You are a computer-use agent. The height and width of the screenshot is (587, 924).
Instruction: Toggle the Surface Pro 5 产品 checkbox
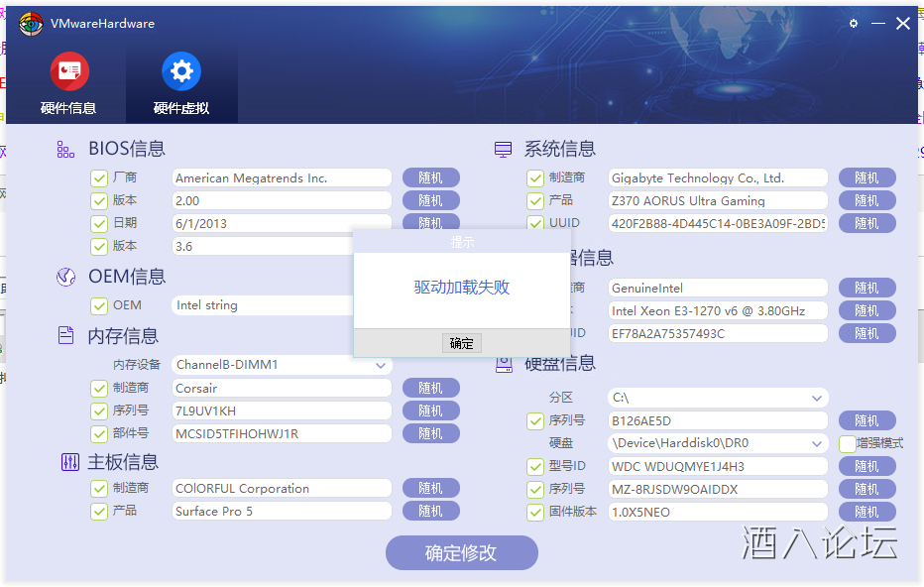99,511
